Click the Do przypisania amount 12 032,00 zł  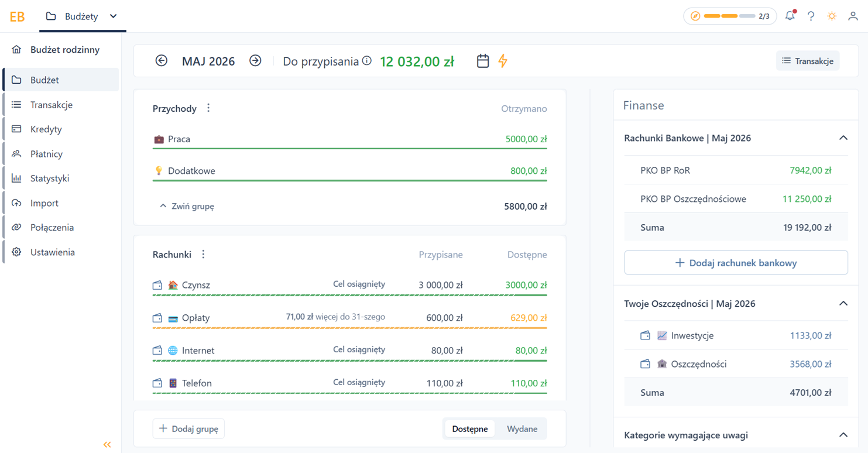point(417,61)
